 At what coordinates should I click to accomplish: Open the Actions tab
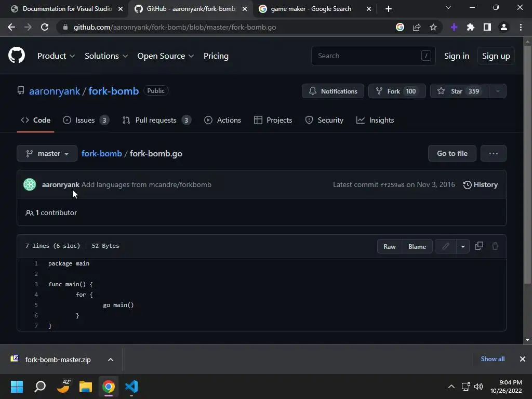[x=222, y=120]
